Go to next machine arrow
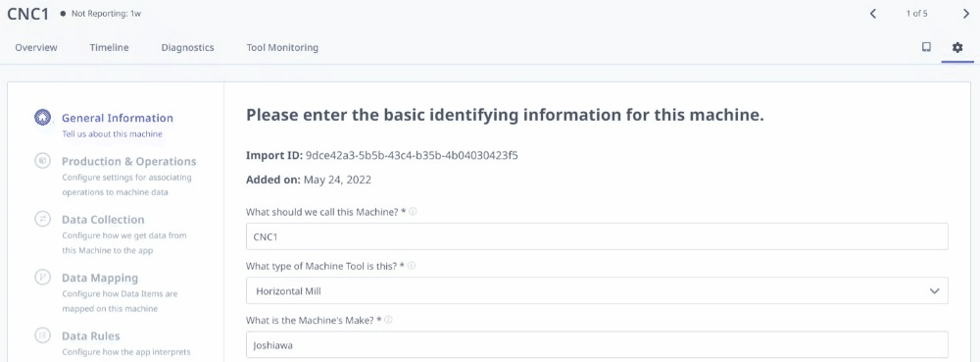The image size is (980, 362). 965,14
